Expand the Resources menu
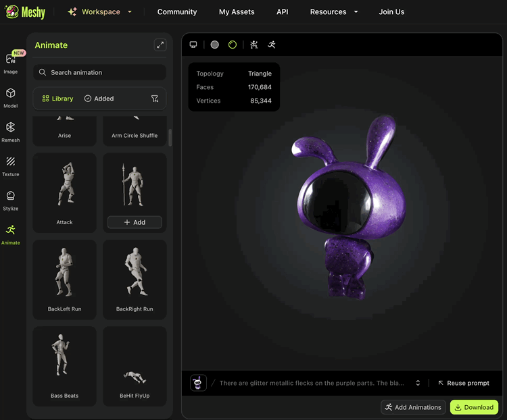The width and height of the screenshot is (507, 420). [334, 12]
